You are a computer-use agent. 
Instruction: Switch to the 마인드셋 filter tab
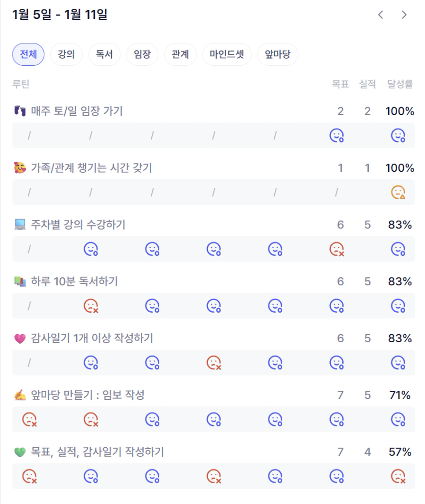click(226, 54)
